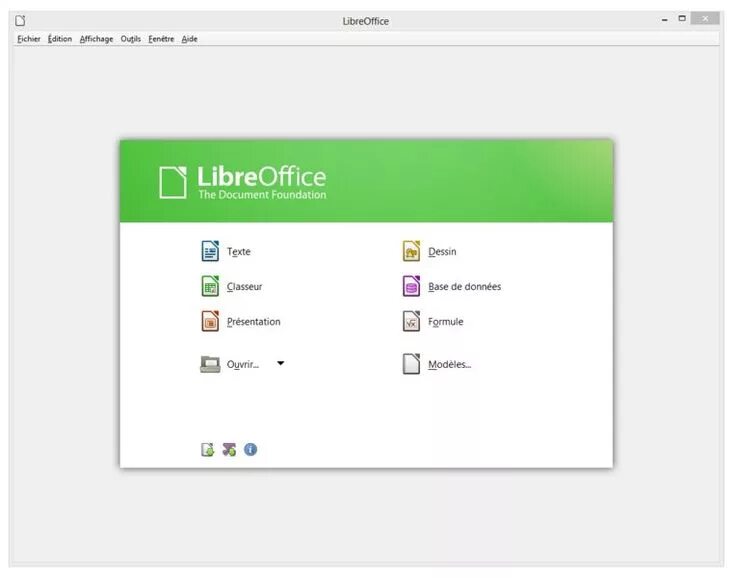
Task: Click the Calc Classeur spreadsheet icon
Action: 210,286
